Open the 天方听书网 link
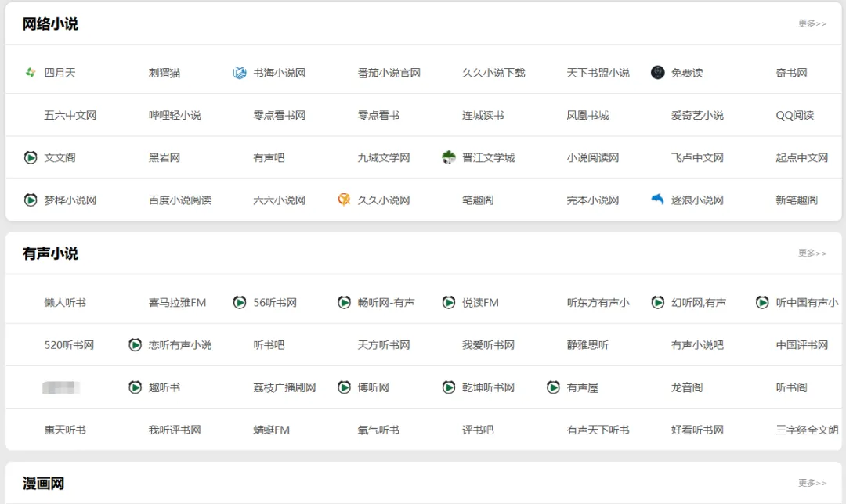846x504 pixels. pos(384,345)
